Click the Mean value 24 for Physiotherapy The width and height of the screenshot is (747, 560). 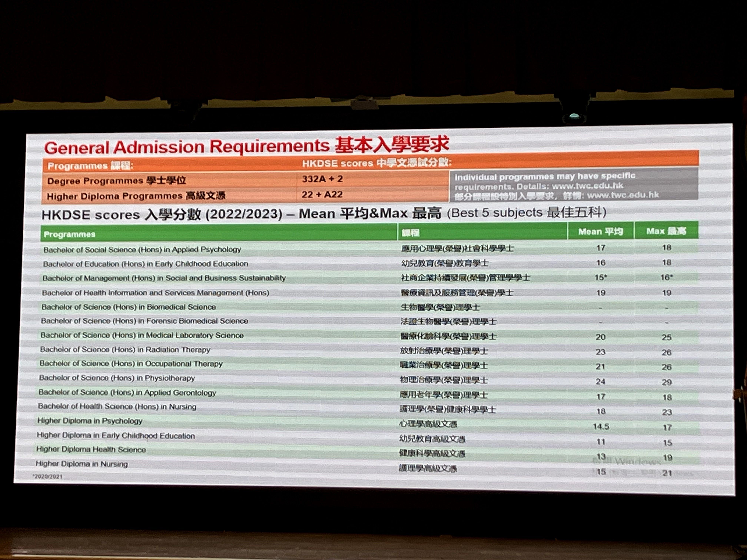coord(600,381)
